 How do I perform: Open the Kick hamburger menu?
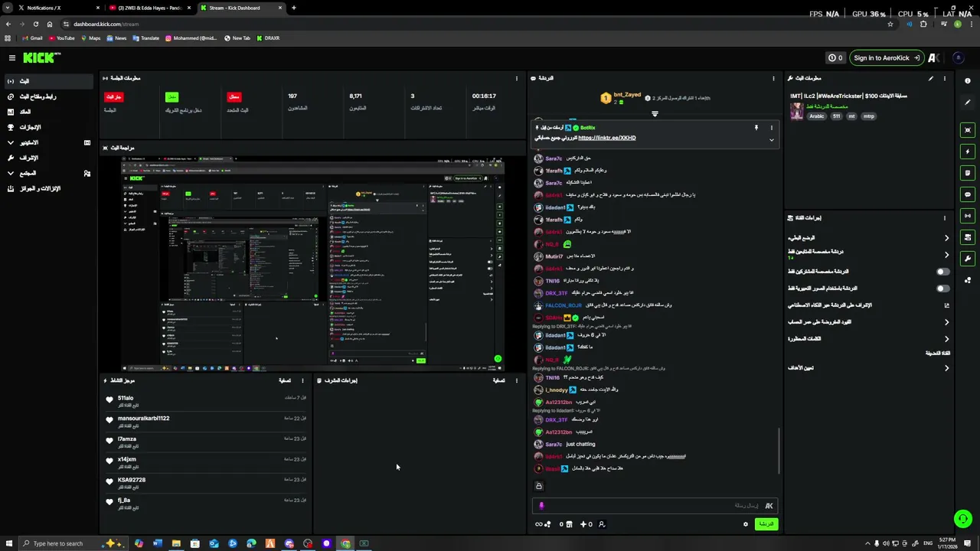pyautogui.click(x=11, y=58)
